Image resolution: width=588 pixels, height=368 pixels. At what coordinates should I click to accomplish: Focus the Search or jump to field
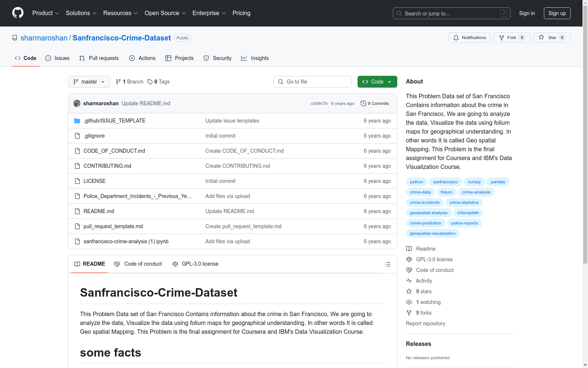click(452, 13)
